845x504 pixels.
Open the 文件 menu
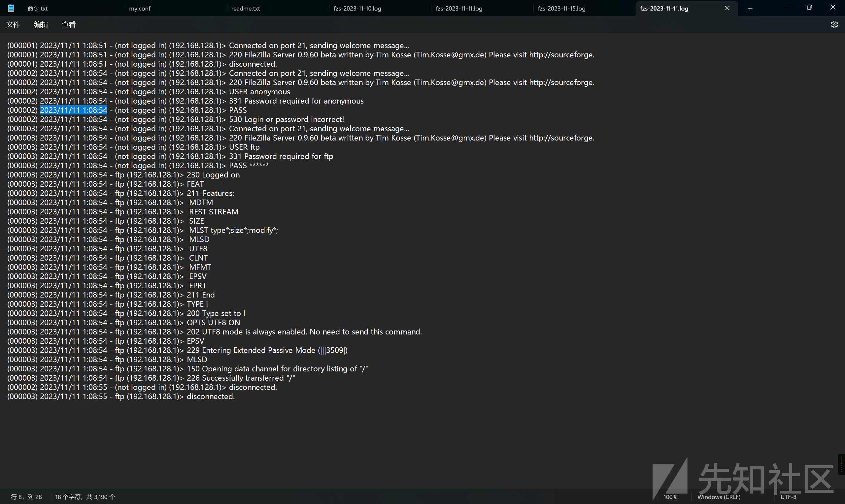pos(13,24)
